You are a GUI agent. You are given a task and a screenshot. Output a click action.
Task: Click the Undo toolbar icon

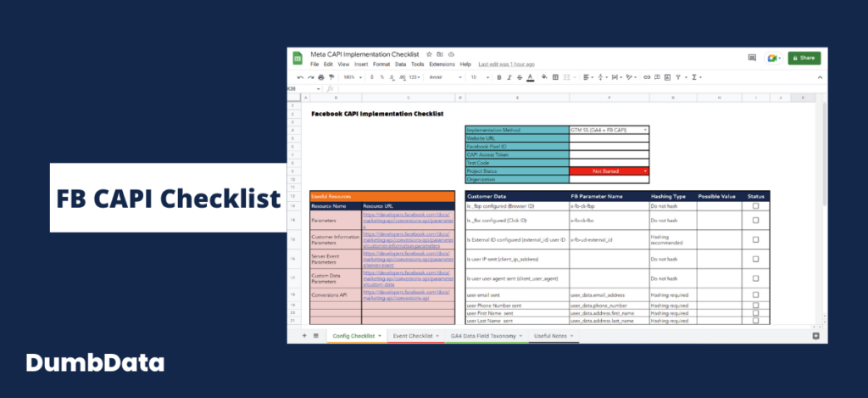click(301, 77)
